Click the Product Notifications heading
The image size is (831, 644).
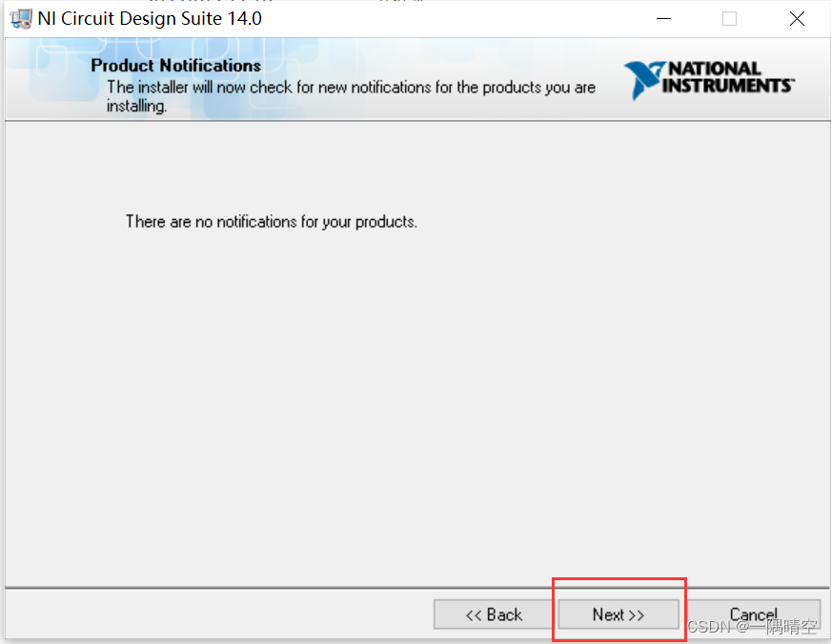pos(176,65)
